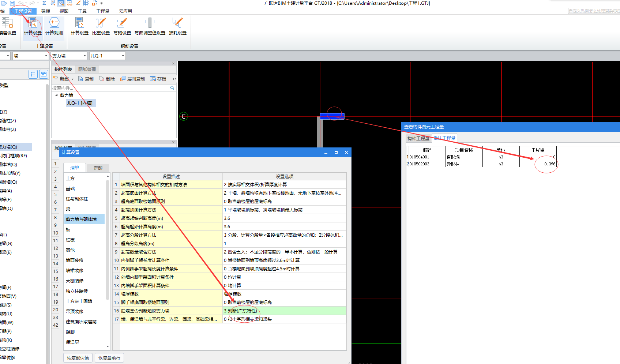Select 建筑面积取层高 in category list
Screen dimensions: 620x364
[81, 322]
